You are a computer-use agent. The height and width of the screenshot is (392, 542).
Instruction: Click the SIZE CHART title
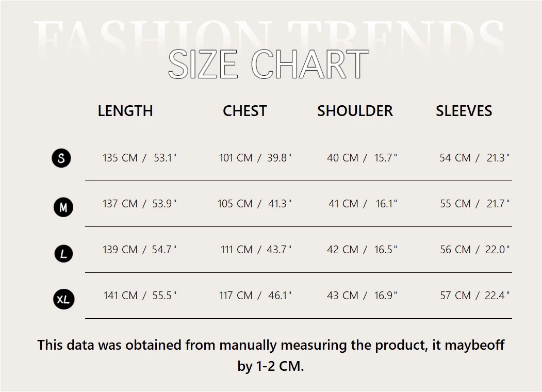269,64
